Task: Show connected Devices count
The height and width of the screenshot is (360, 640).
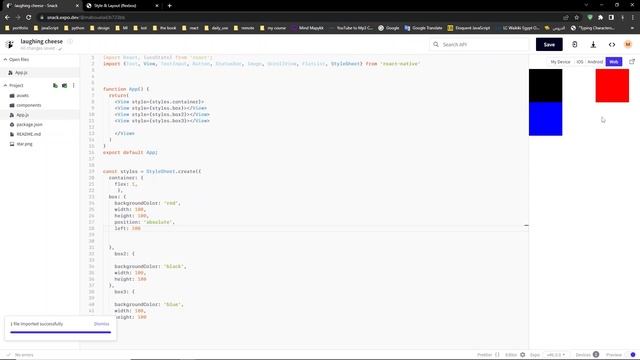Action: (x=587, y=355)
